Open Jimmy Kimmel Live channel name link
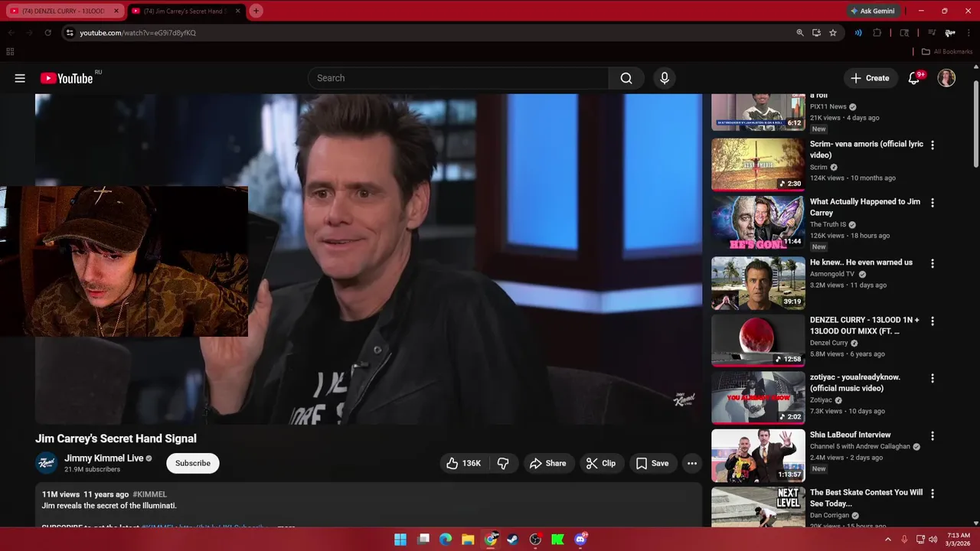Image resolution: width=980 pixels, height=551 pixels. click(103, 458)
